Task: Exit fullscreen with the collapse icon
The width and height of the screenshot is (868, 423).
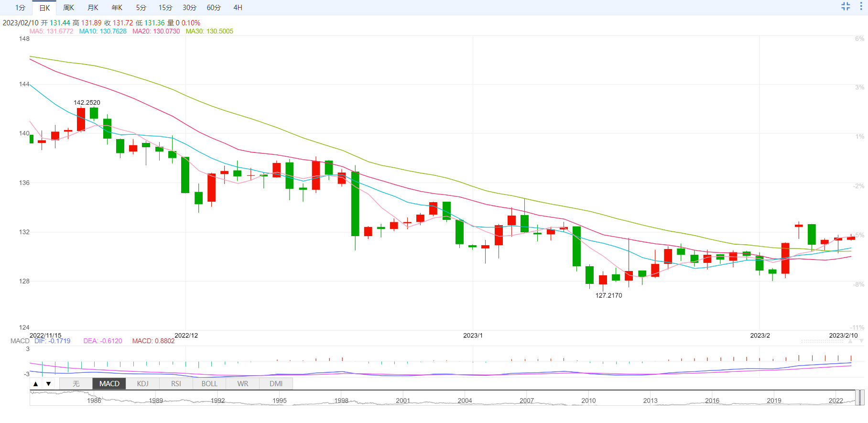Action: (846, 6)
